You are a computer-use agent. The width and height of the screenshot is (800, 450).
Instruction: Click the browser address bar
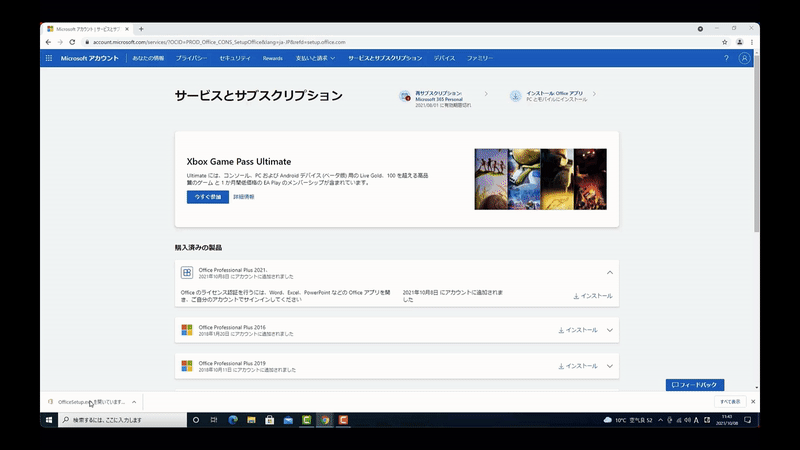tap(401, 42)
